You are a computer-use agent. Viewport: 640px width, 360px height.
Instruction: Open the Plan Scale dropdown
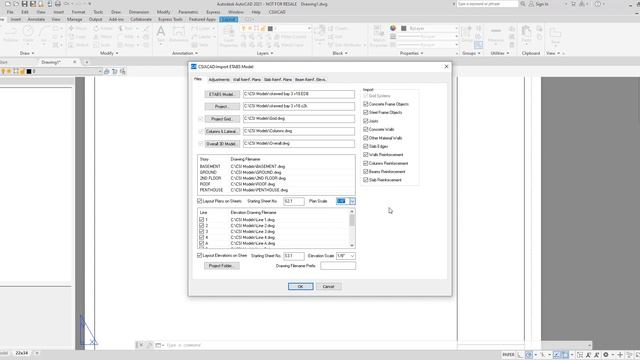coord(352,201)
